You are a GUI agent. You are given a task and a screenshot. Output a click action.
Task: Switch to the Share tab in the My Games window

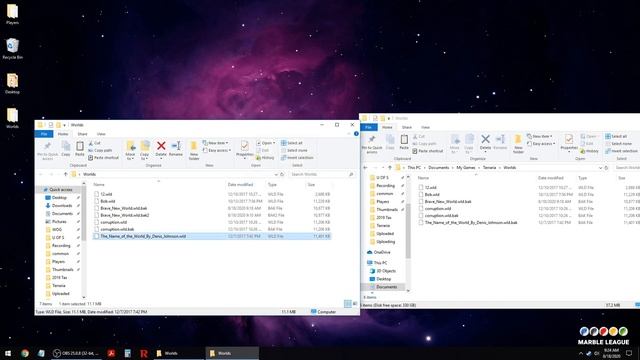[x=407, y=127]
